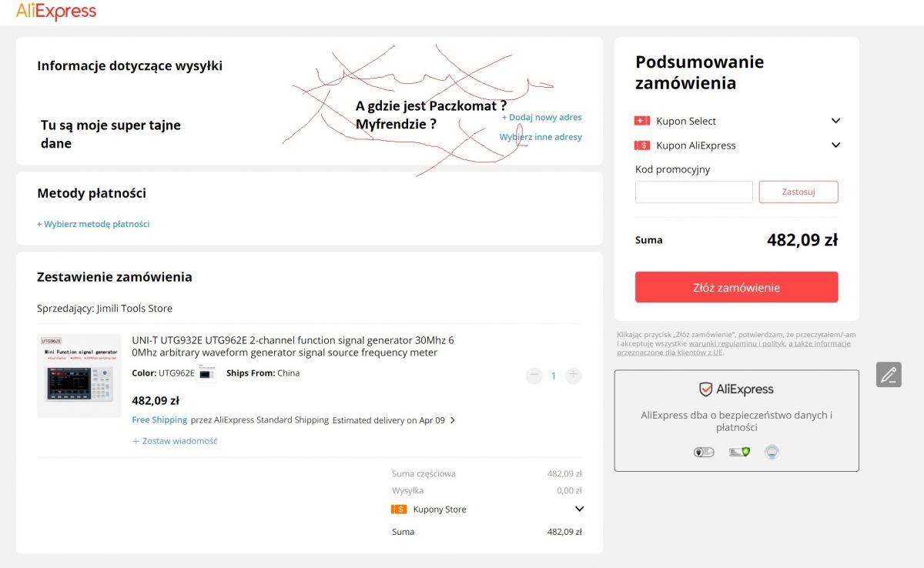The image size is (924, 568).
Task: Open the UTG962E product thumbnail image
Action: tap(79, 376)
